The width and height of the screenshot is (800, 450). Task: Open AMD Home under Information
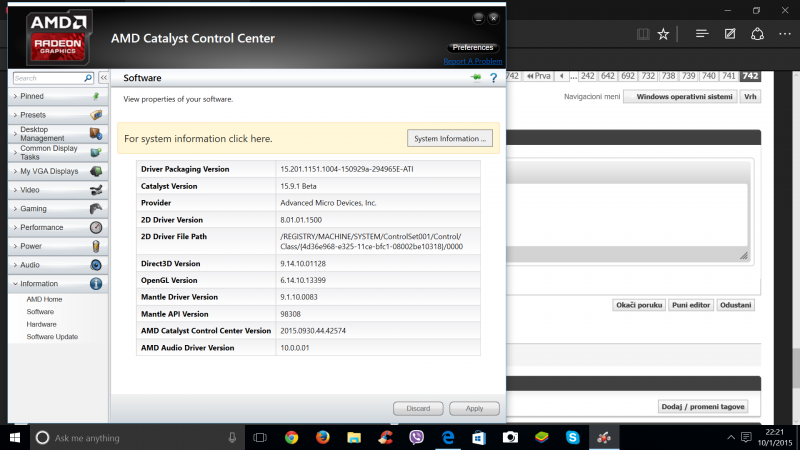44,299
